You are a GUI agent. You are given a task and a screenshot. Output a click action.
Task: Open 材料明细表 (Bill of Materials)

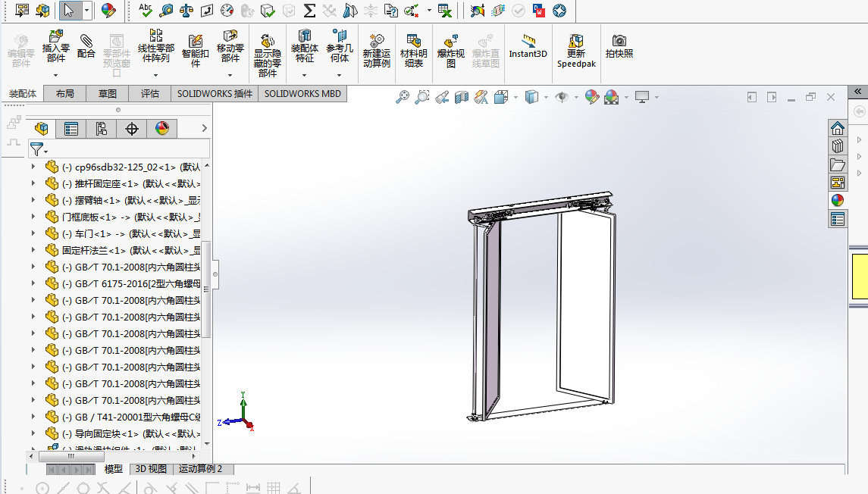tap(413, 51)
